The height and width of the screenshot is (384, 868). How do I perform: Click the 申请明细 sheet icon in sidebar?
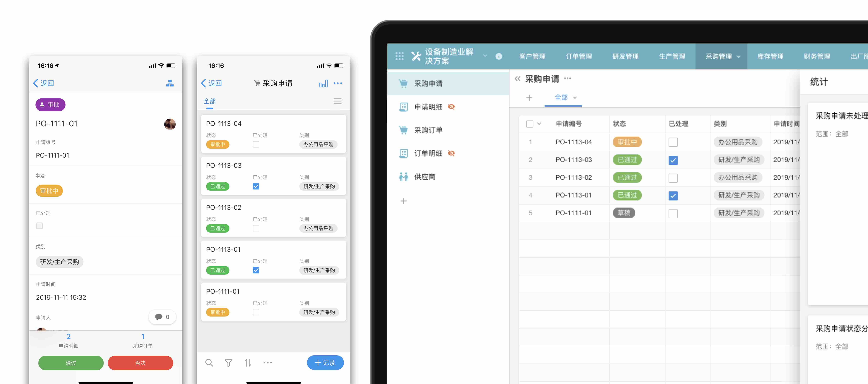pyautogui.click(x=403, y=107)
